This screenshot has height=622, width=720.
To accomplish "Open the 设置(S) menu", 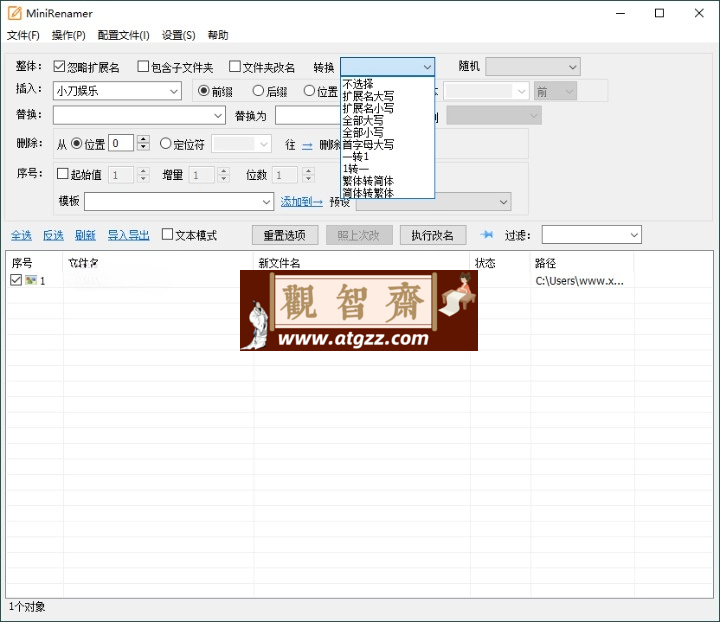I will click(178, 35).
